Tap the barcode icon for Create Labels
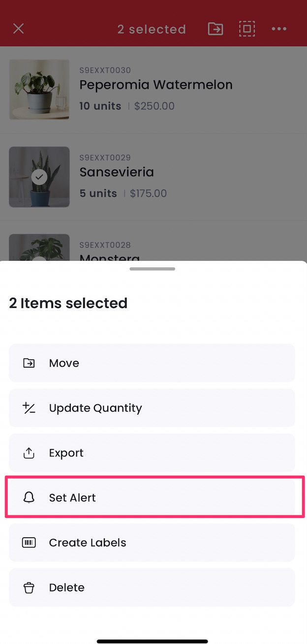 point(29,543)
